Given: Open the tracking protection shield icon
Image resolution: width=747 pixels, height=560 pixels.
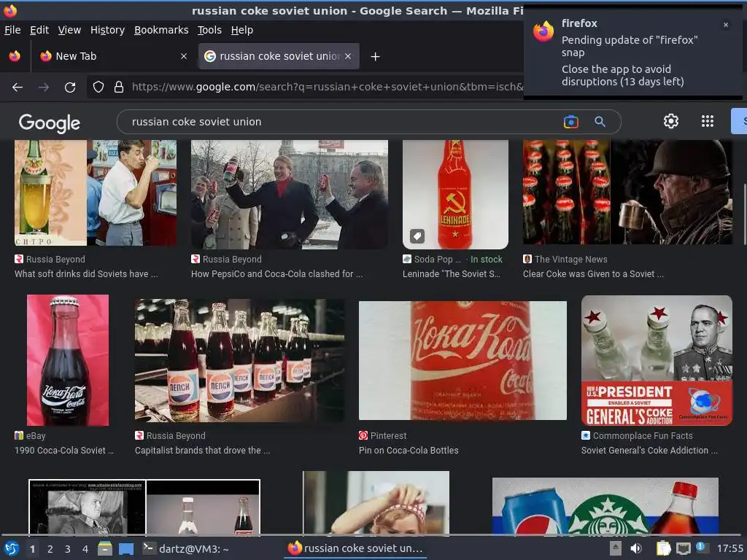Looking at the screenshot, I should 98,87.
